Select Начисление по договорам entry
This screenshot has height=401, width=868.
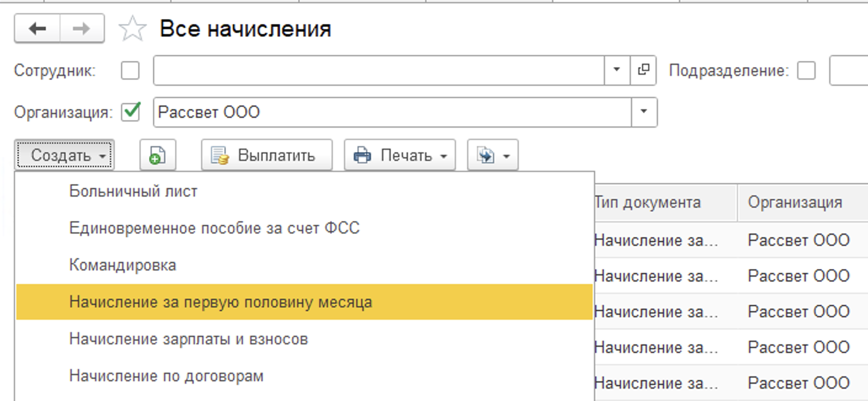pyautogui.click(x=304, y=376)
